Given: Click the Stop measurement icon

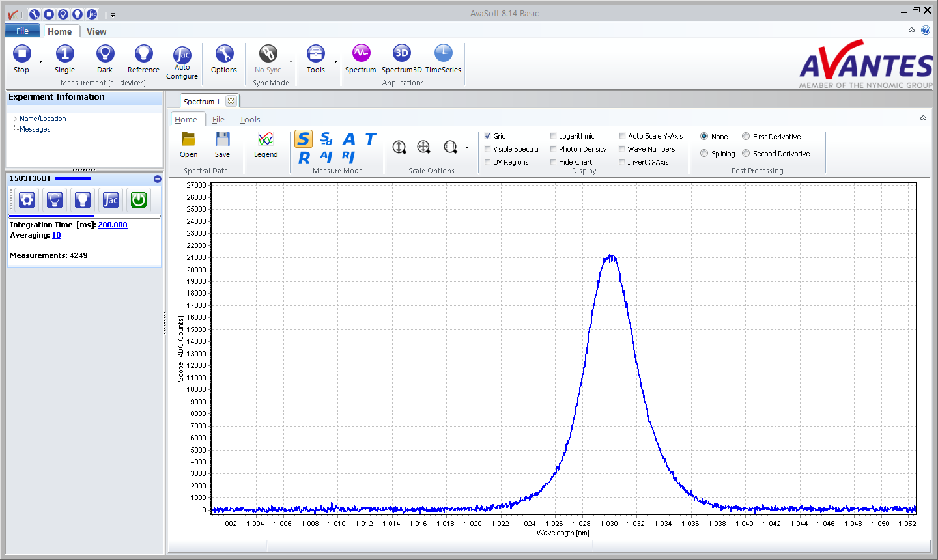Looking at the screenshot, I should click(21, 54).
